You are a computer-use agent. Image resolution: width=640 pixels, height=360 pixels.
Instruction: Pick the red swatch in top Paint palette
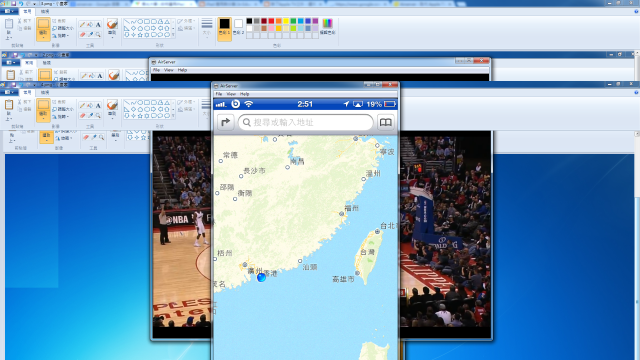tap(271, 21)
